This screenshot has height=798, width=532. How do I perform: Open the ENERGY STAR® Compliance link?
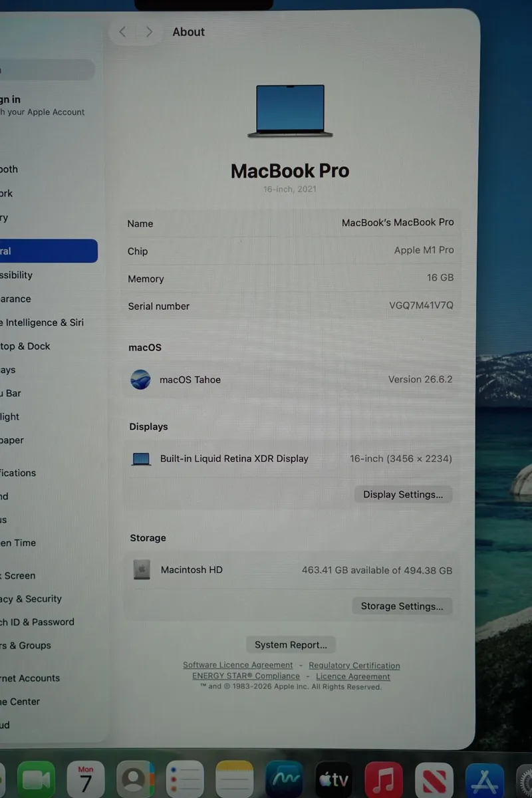pos(246,676)
